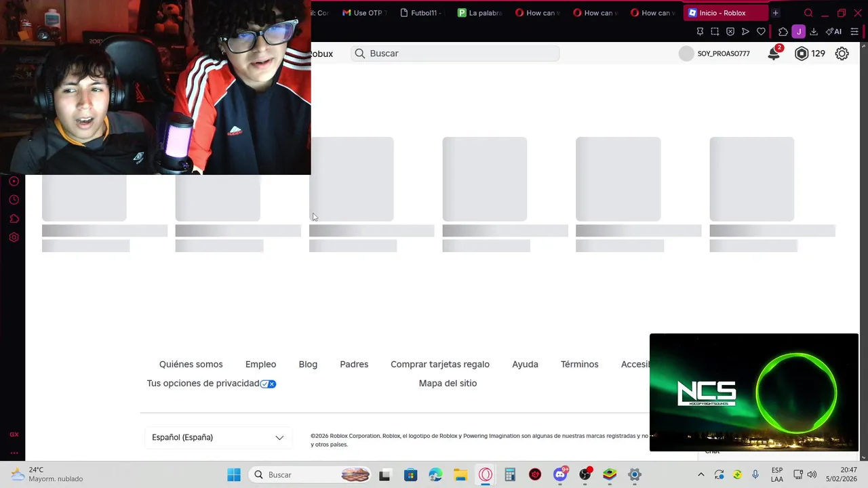This screenshot has width=868, height=488.
Task: Bookmark page with heart icon
Action: 761,32
